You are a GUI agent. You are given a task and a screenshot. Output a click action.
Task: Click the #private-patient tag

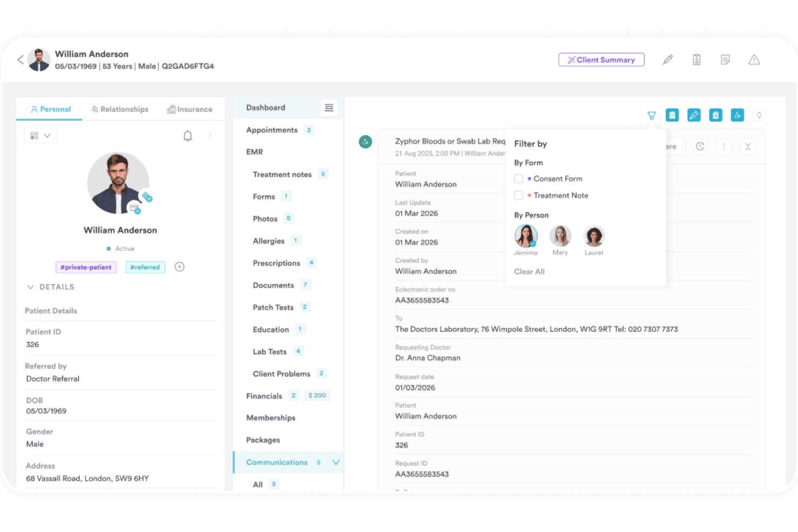(86, 267)
